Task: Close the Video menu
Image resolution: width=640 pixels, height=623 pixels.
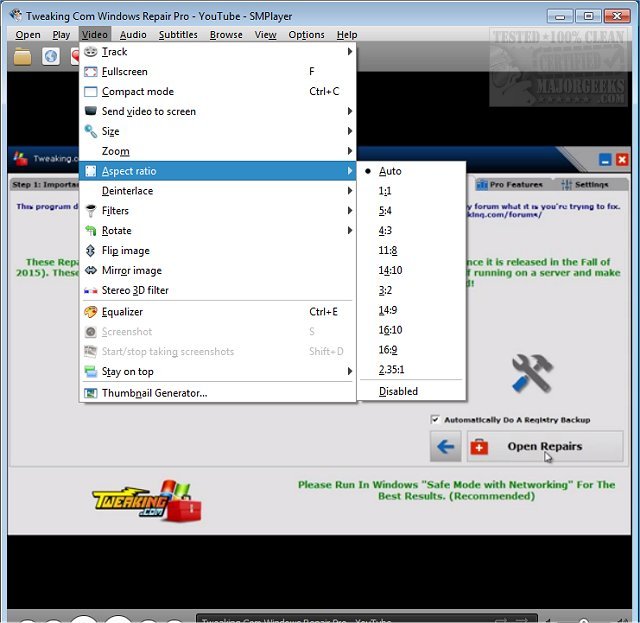Action: point(95,35)
